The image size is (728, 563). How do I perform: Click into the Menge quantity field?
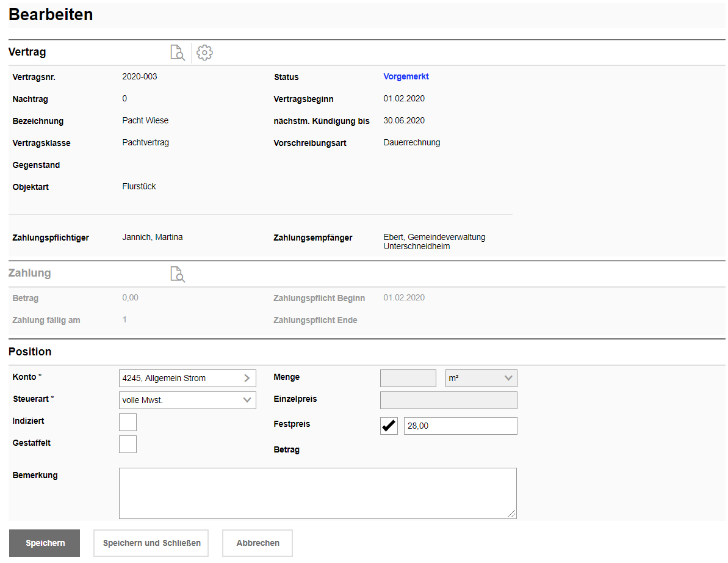pyautogui.click(x=408, y=378)
